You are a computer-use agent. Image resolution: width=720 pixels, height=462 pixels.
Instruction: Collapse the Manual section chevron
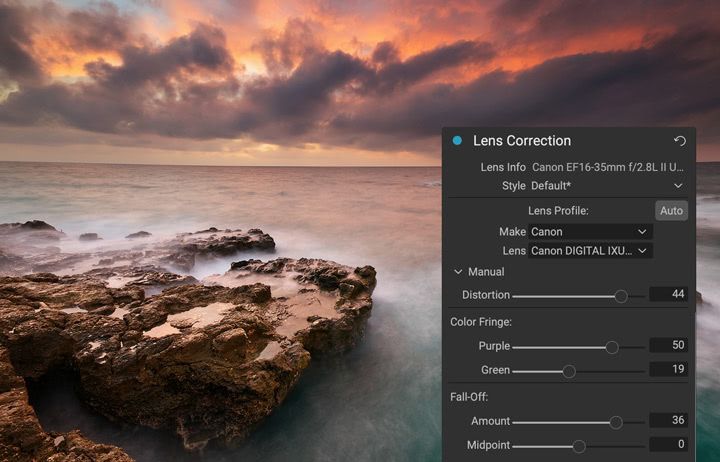(458, 272)
